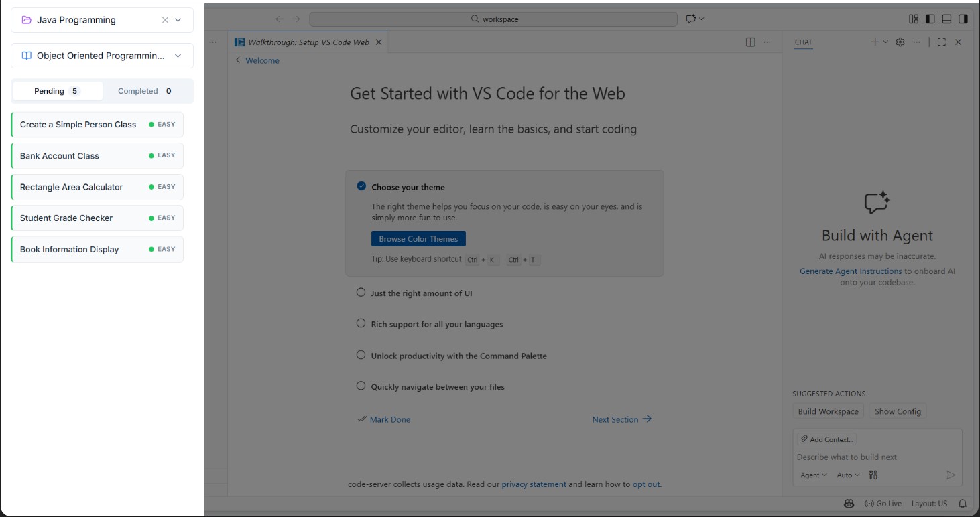Open a new chat with the plus icon
Screen dimensions: 980x517
point(874,42)
